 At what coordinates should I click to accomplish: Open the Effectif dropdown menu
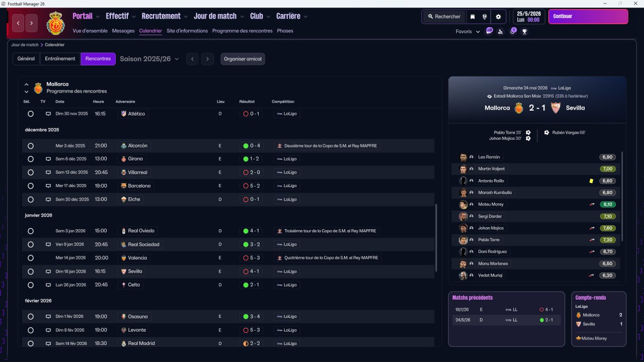coord(121,16)
